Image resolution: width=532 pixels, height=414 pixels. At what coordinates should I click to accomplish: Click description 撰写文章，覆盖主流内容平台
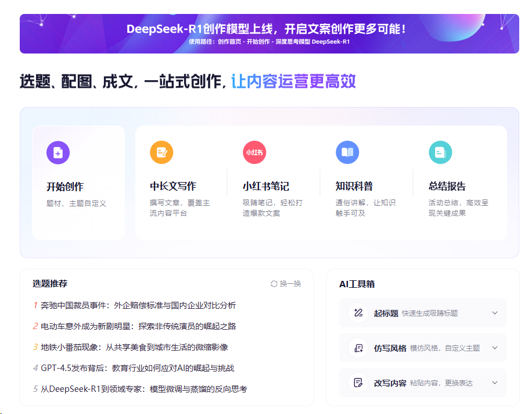[180, 208]
